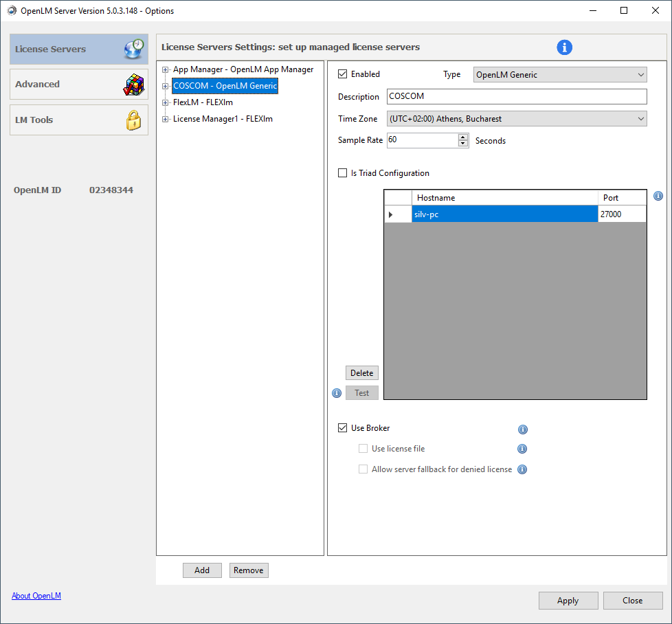Select License Manager1 - FLEXlm in tree
This screenshot has width=672, height=624.
tap(223, 119)
